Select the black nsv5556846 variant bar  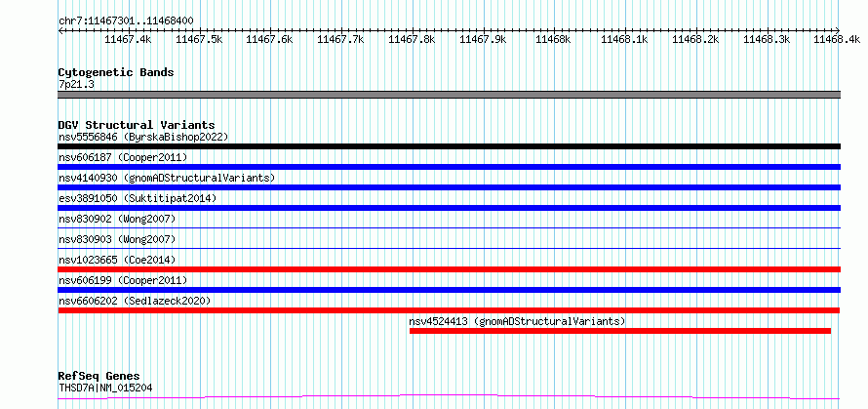(450, 146)
